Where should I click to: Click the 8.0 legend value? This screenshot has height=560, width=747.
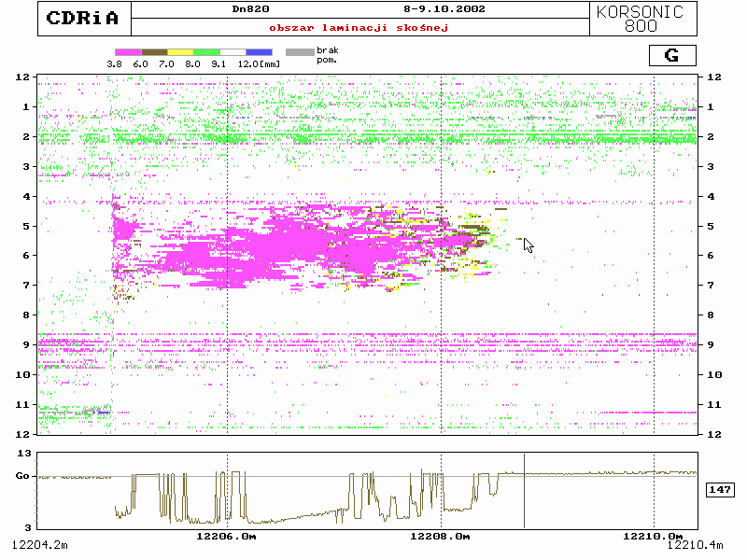pyautogui.click(x=192, y=63)
